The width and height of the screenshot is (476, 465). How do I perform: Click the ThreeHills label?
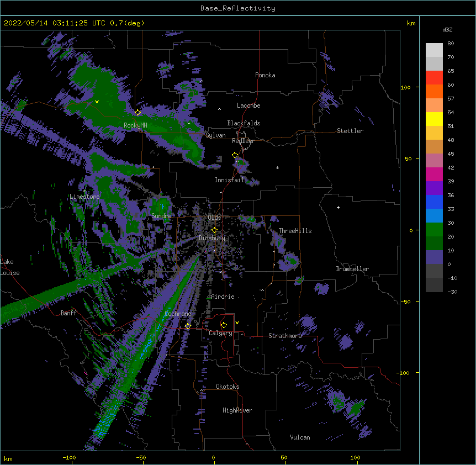point(295,231)
